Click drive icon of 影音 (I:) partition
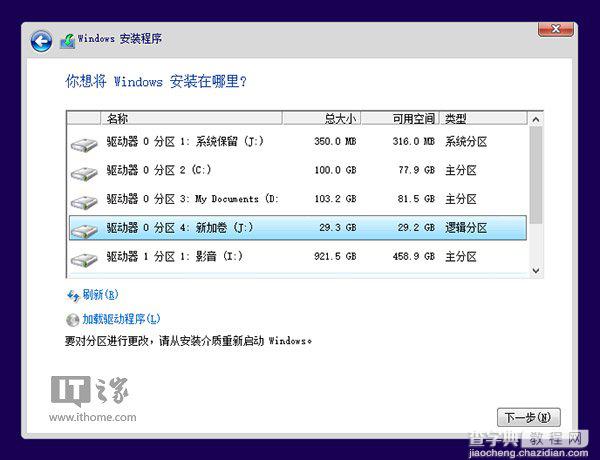The height and width of the screenshot is (460, 600). [x=84, y=260]
